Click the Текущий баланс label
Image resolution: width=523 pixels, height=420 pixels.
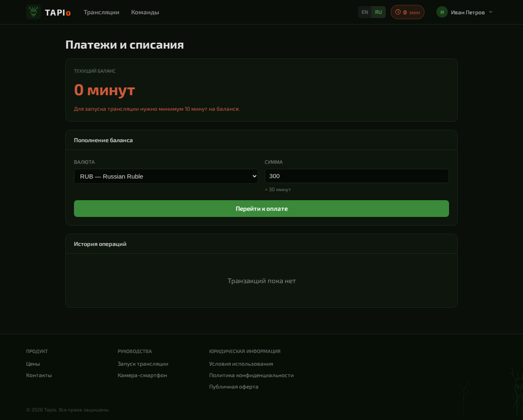95,71
